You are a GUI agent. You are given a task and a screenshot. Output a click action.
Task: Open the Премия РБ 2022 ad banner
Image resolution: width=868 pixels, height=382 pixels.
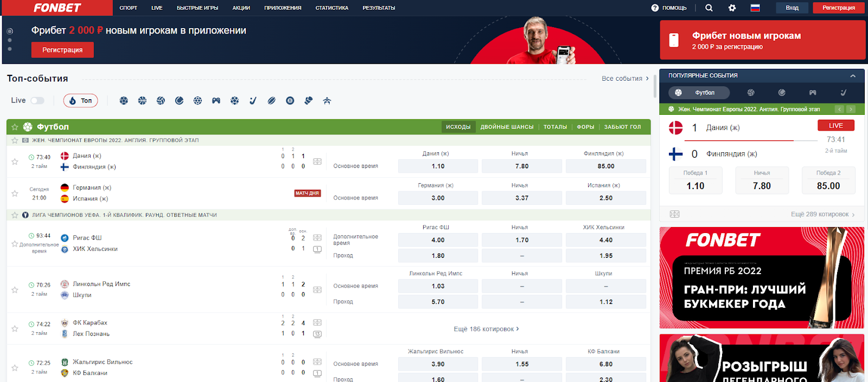(762, 277)
